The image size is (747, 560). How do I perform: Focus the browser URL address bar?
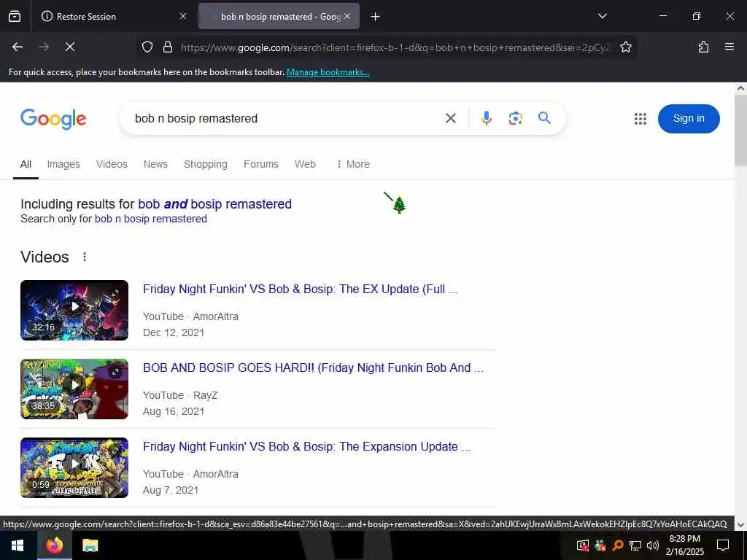coord(395,47)
